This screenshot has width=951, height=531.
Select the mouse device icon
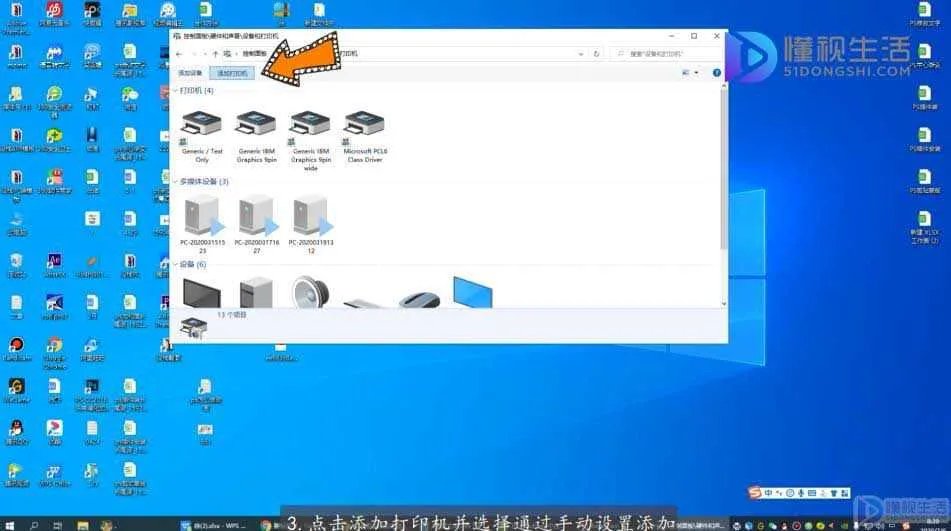pos(419,299)
